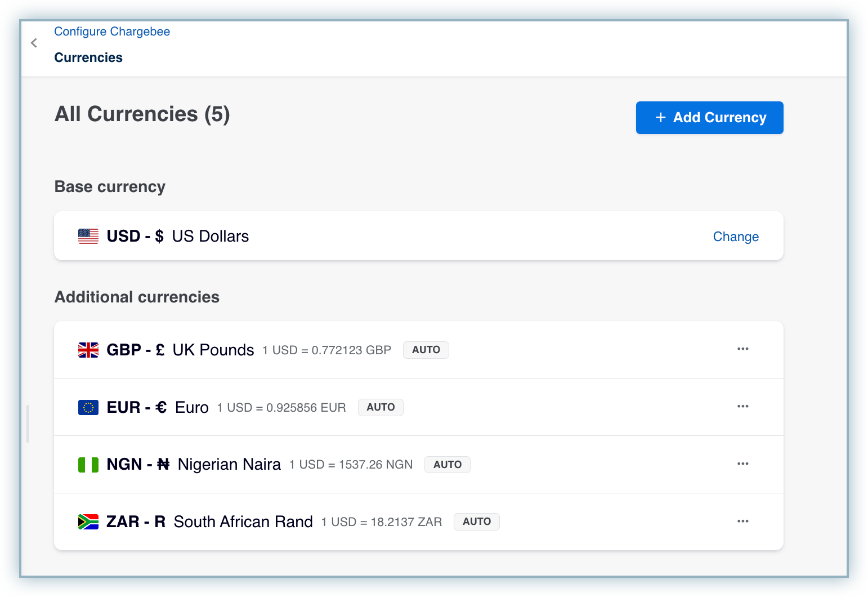Click the AUTO badge for South African Rand
The image size is (868, 597).
pos(476,522)
